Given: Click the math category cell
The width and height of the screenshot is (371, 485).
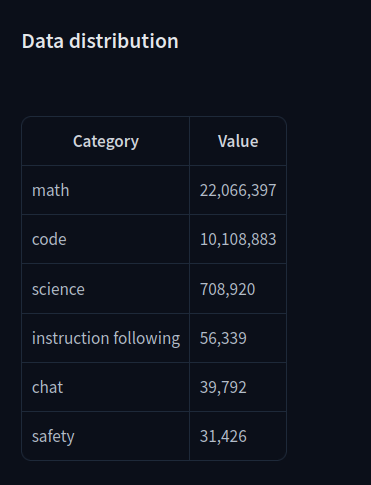Looking at the screenshot, I should tap(106, 190).
